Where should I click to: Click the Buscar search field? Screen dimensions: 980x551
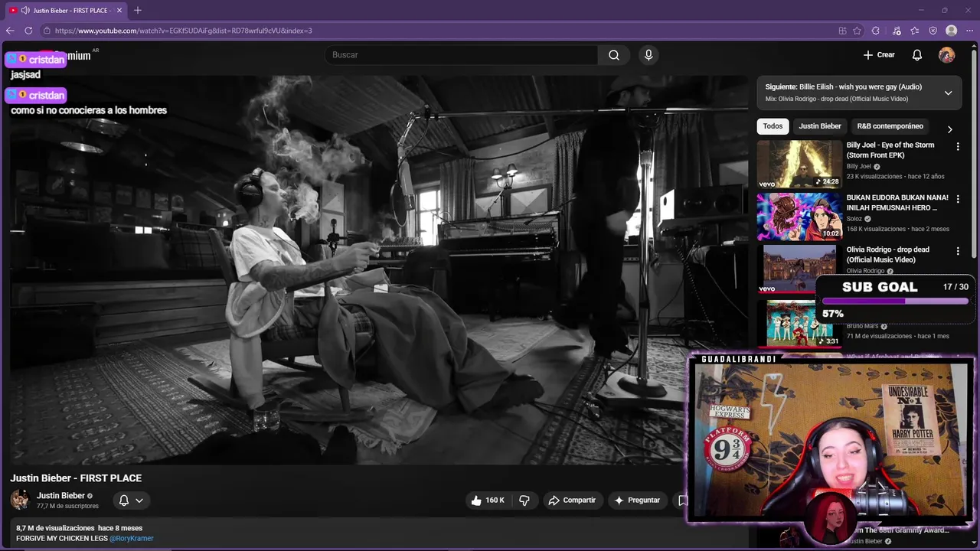point(462,55)
